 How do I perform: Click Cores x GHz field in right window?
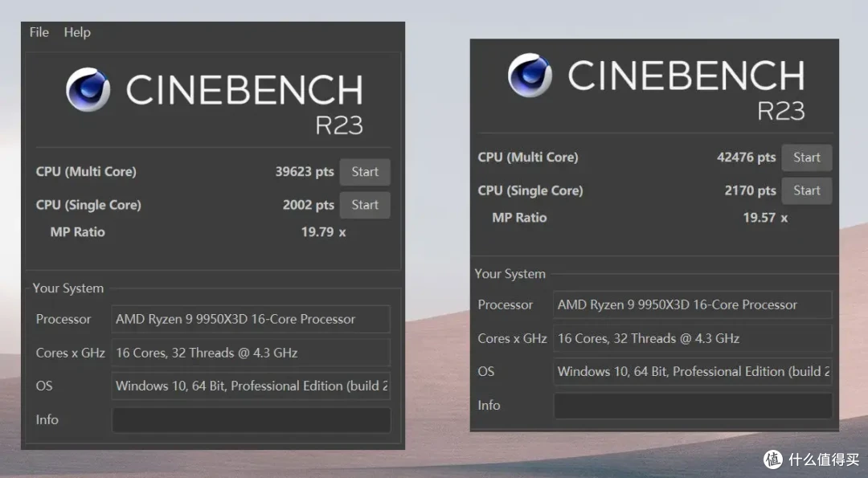[x=693, y=338]
